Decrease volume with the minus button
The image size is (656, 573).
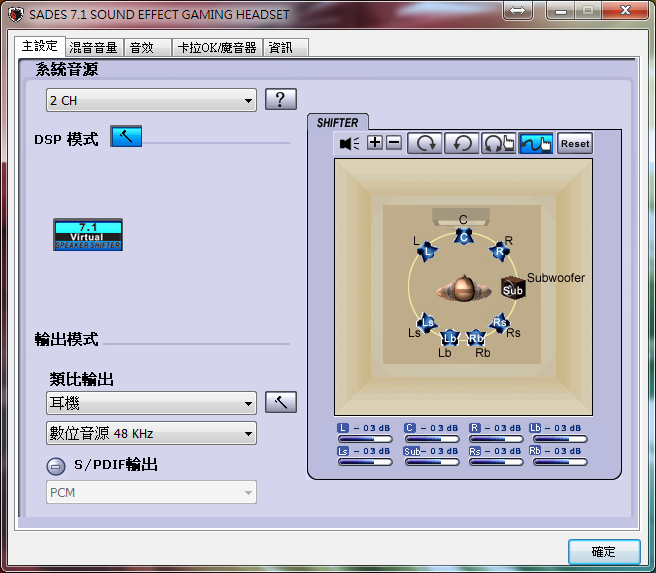(394, 143)
